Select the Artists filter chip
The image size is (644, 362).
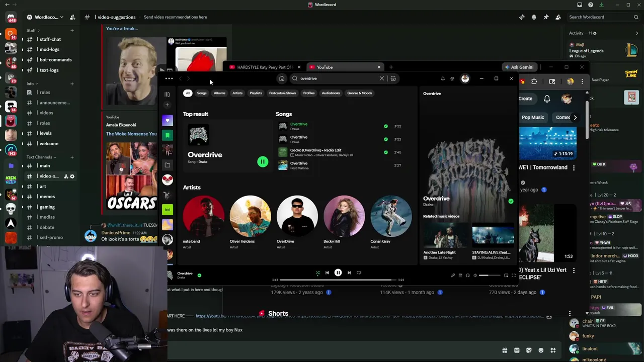pos(237,93)
